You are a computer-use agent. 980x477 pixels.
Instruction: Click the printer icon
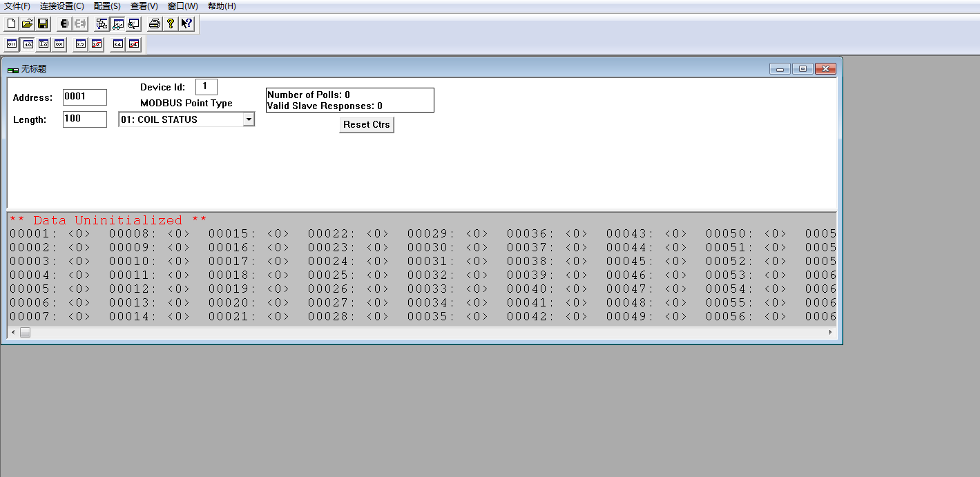tap(155, 23)
